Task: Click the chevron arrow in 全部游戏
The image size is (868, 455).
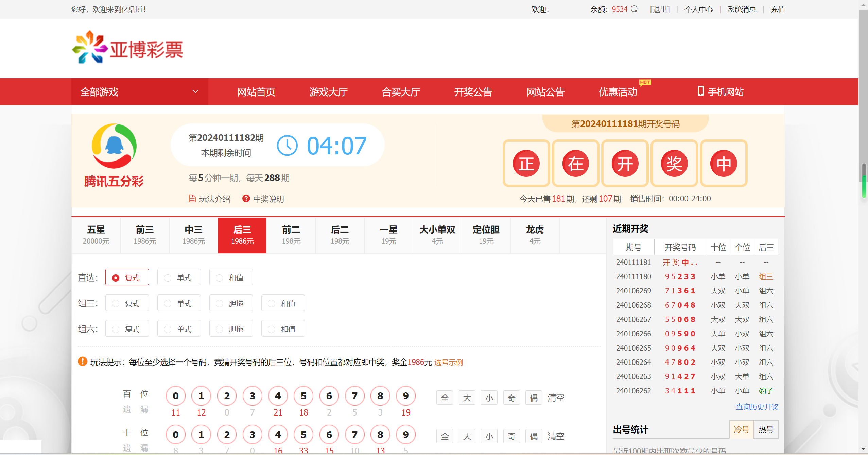Action: click(195, 91)
